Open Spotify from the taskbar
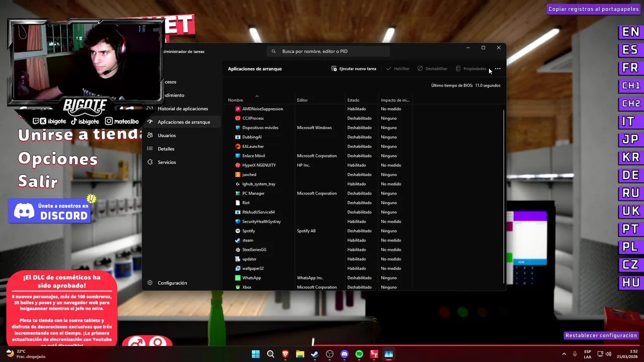This screenshot has height=362, width=644. pos(359,354)
